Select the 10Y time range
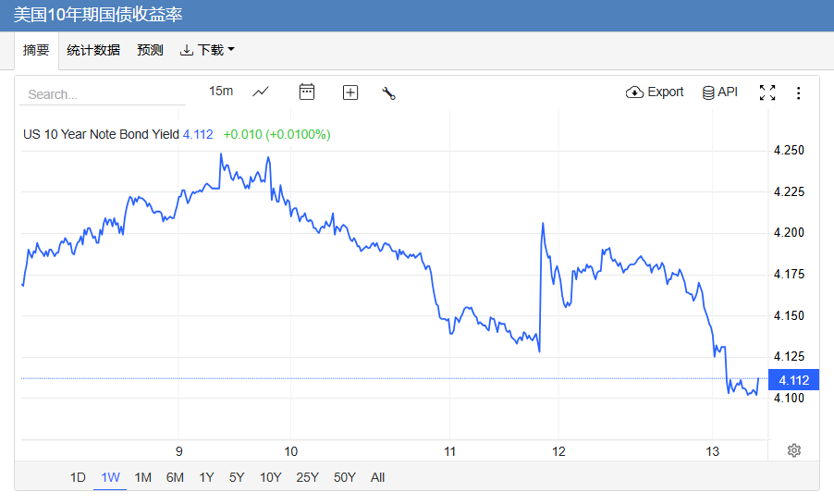The width and height of the screenshot is (834, 504). click(x=270, y=477)
